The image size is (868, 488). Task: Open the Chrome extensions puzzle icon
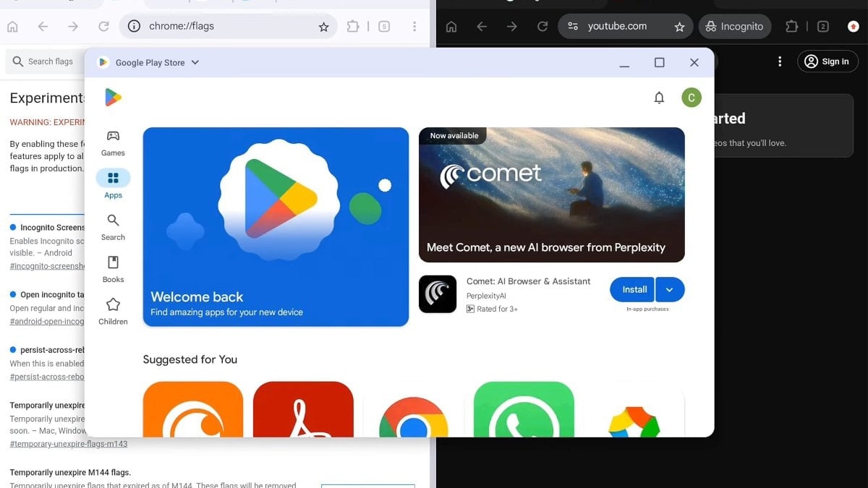791,26
